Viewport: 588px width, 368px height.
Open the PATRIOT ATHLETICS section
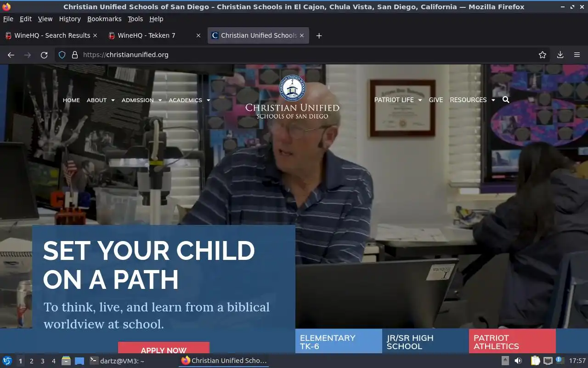[512, 341]
